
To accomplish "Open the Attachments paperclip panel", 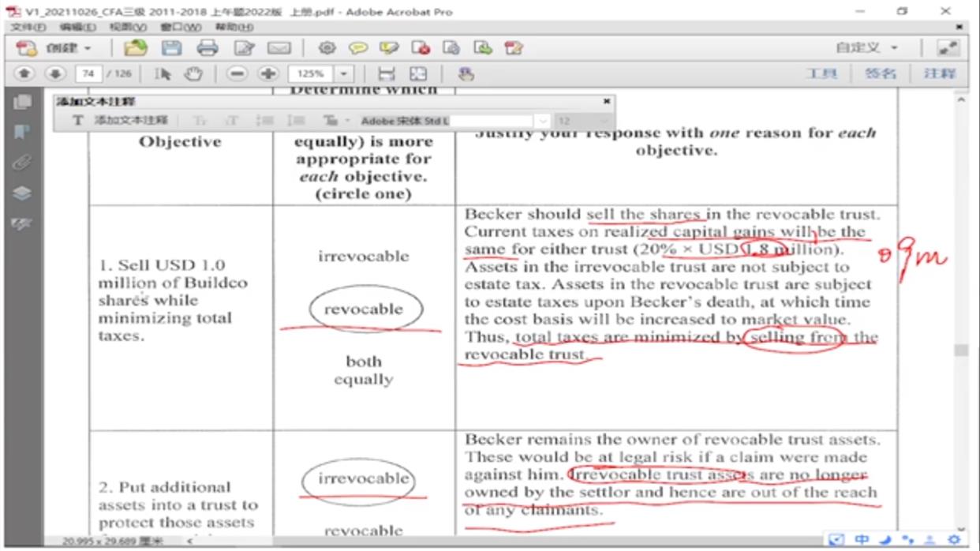I will tap(21, 163).
